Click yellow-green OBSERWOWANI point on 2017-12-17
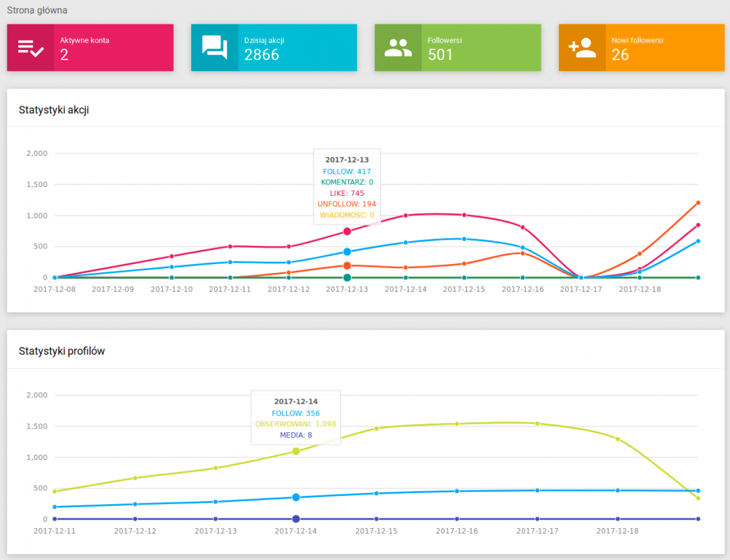Viewport: 730px width, 560px height. [537, 424]
